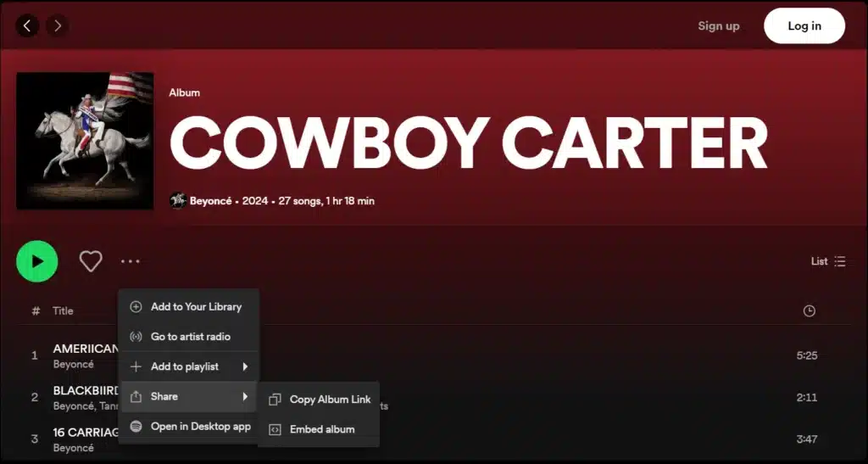Click the Beyoncé artist under track 3

74,448
